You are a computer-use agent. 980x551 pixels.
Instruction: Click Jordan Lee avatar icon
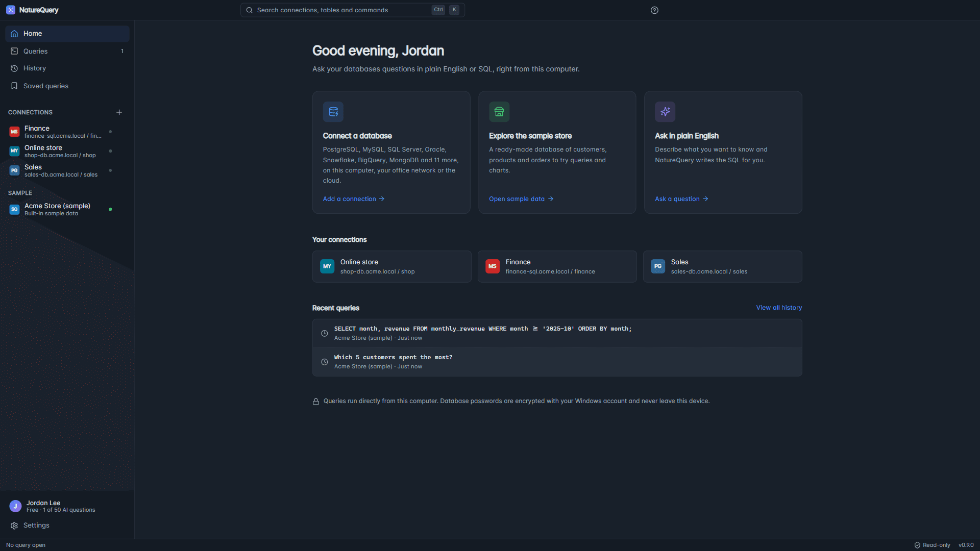tap(15, 506)
